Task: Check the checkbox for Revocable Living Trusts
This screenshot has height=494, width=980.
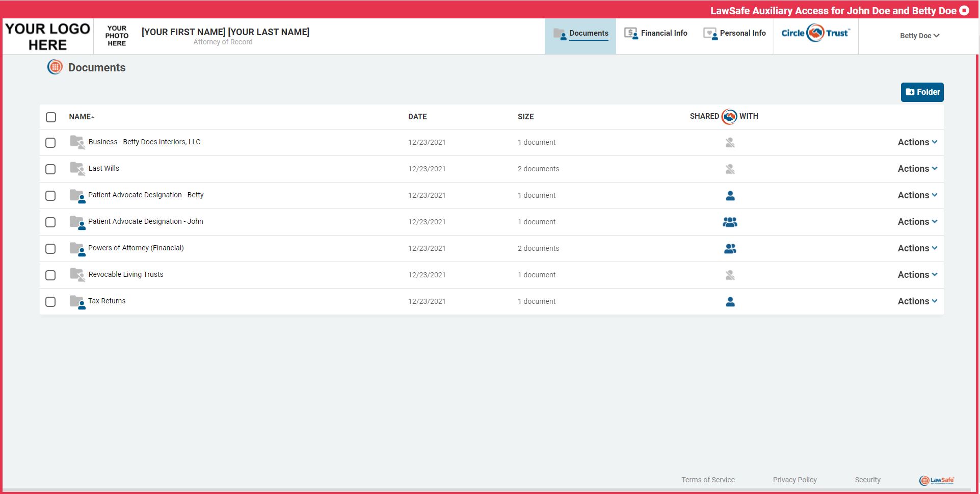Action: [x=50, y=275]
